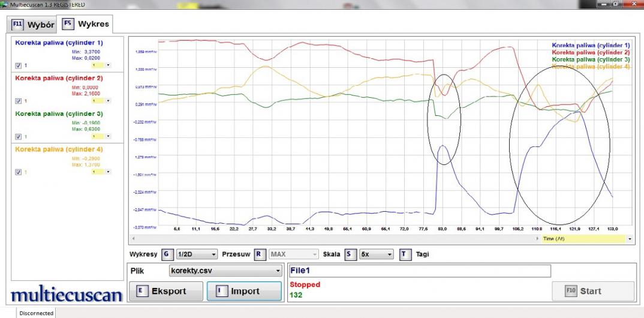Click the Import button
This screenshot has height=318, width=644.
click(x=245, y=291)
